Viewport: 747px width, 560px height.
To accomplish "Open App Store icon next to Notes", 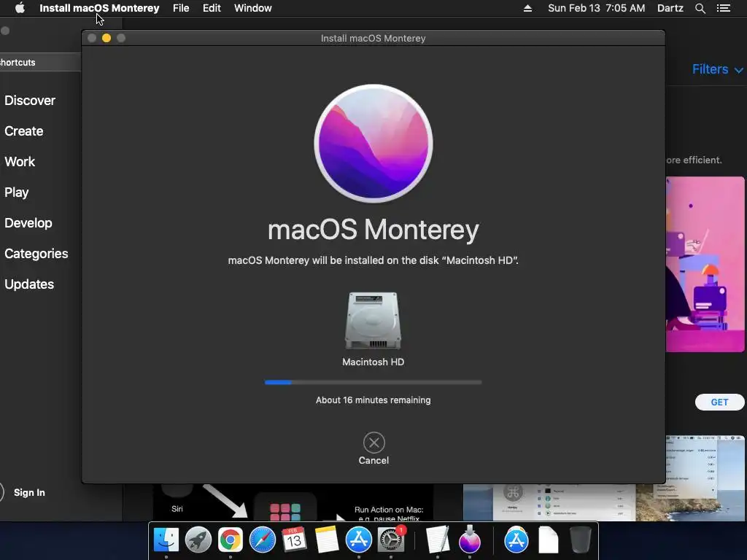I will 358,540.
